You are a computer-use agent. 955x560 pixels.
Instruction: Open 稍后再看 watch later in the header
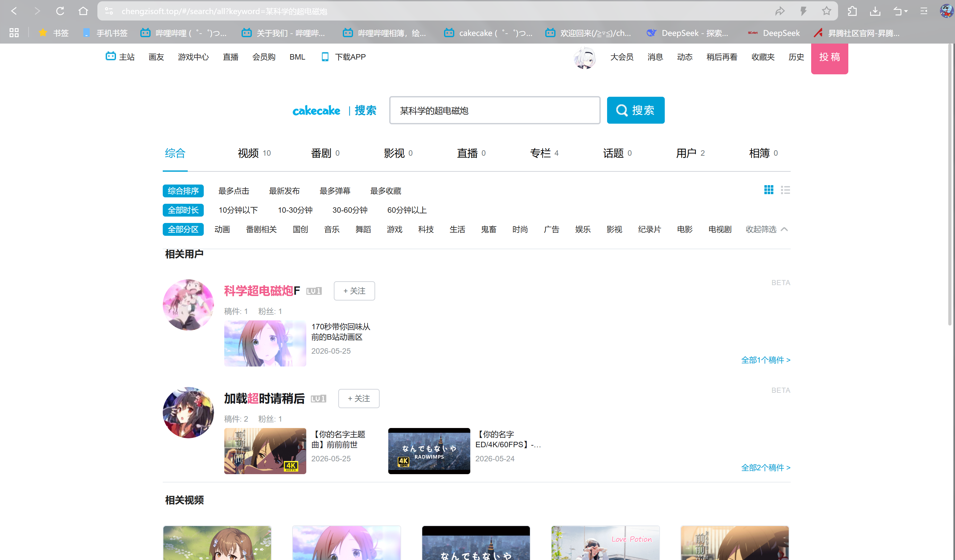721,57
